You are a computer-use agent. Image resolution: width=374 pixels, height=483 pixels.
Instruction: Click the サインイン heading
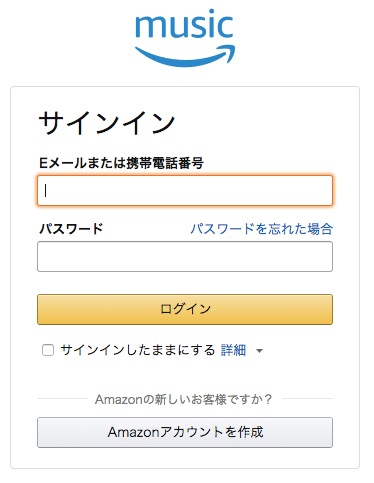pos(107,123)
